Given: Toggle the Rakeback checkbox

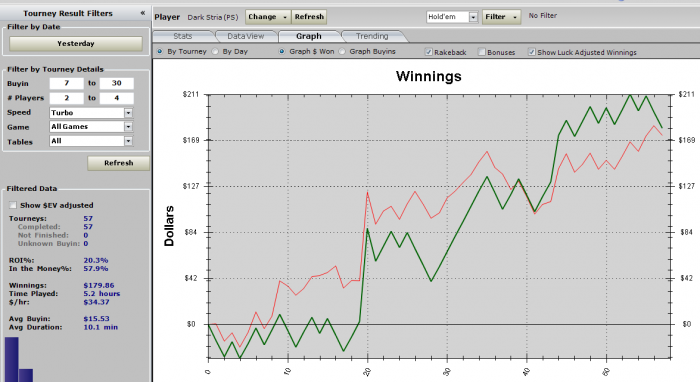Looking at the screenshot, I should (x=429, y=52).
